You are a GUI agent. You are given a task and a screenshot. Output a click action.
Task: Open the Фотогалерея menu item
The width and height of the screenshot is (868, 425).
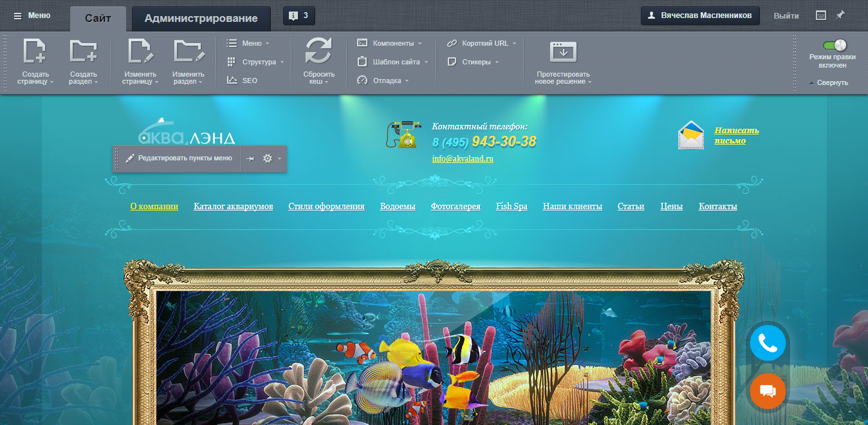click(x=456, y=207)
